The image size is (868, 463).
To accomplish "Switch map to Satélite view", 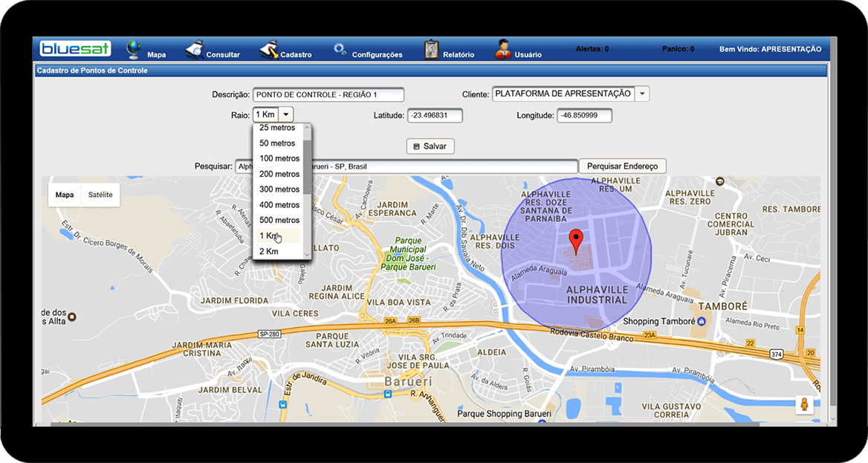I will click(x=100, y=195).
